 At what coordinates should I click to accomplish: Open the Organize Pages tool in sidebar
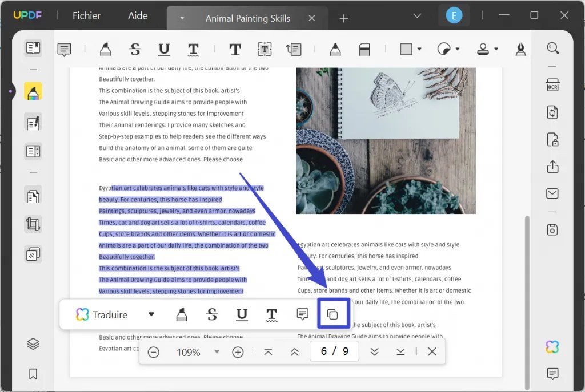tap(33, 196)
